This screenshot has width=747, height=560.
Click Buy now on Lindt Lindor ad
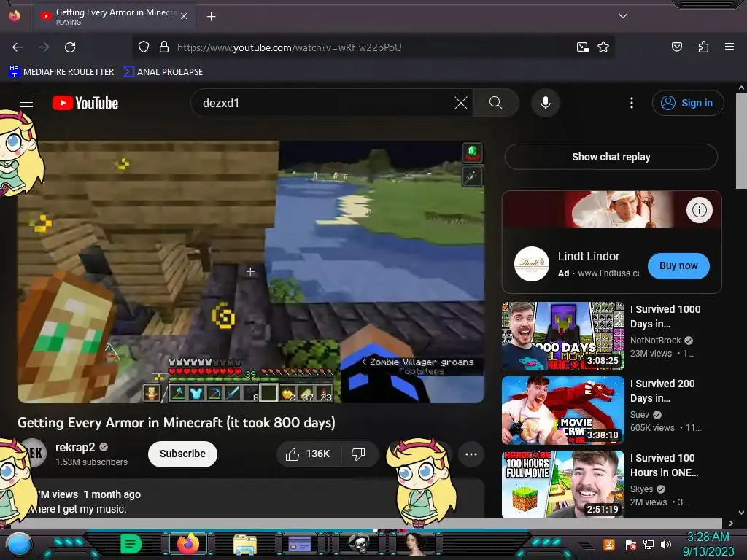[678, 265]
